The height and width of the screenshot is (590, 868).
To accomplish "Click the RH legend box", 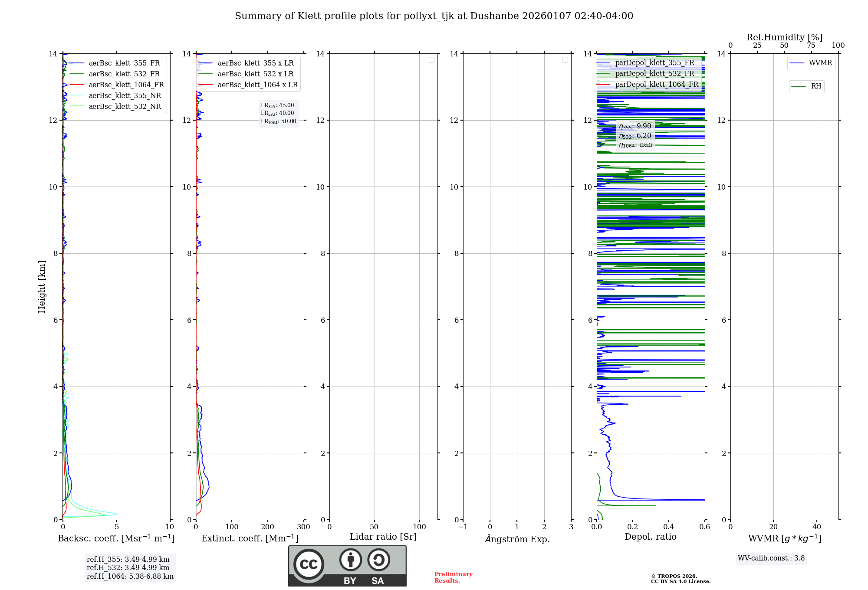I will pyautogui.click(x=806, y=86).
